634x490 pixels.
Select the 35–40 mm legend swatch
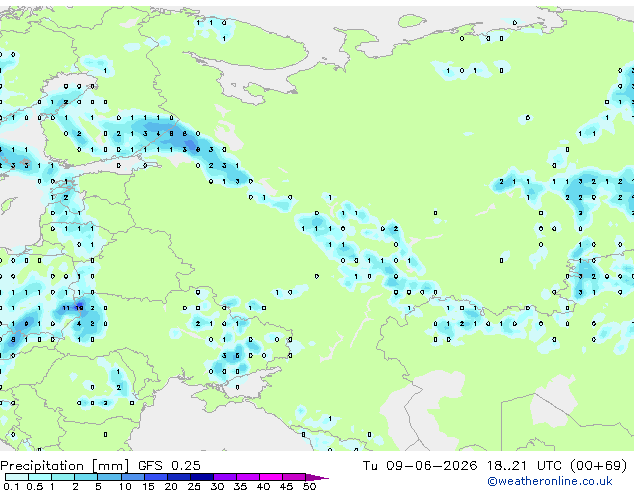pyautogui.click(x=248, y=477)
